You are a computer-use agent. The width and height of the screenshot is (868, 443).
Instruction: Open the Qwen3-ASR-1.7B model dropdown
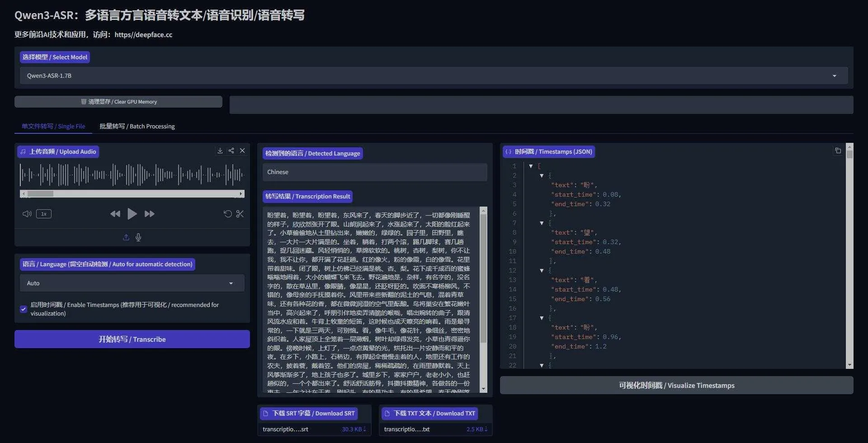pyautogui.click(x=834, y=75)
